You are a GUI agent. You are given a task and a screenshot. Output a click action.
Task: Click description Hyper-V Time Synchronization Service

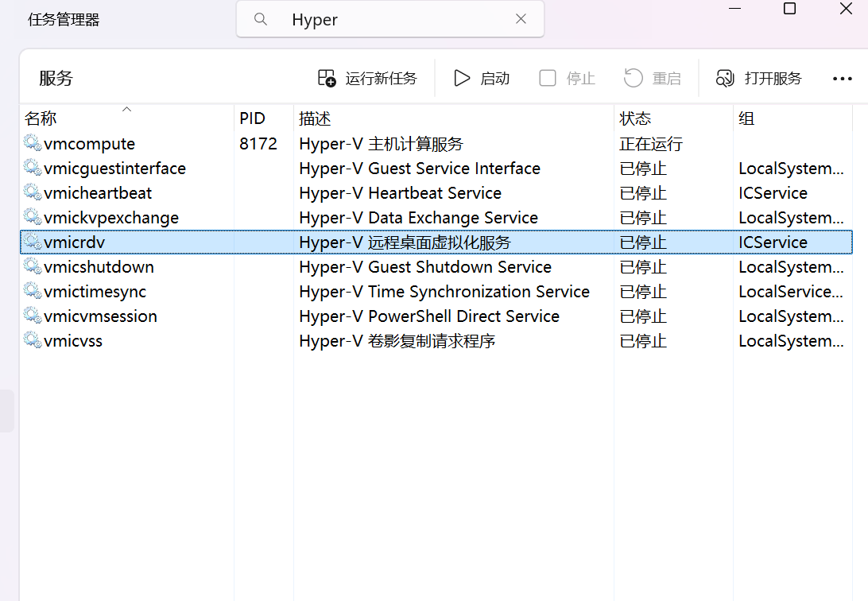(x=444, y=292)
